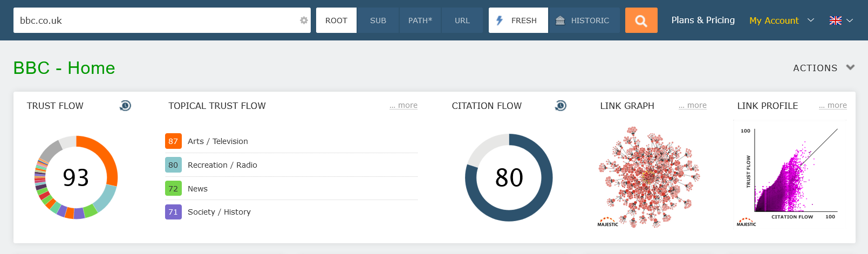Open language dropdown arrow beside flag

[850, 20]
